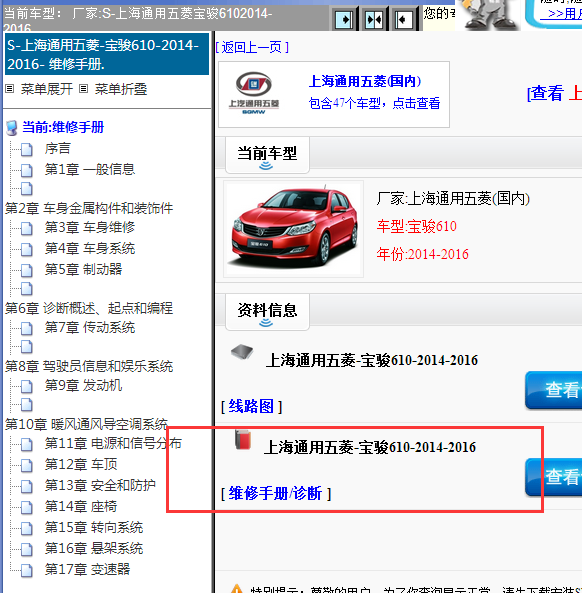
Task: Click page icon of 第12章 车顶
Action: [26, 465]
